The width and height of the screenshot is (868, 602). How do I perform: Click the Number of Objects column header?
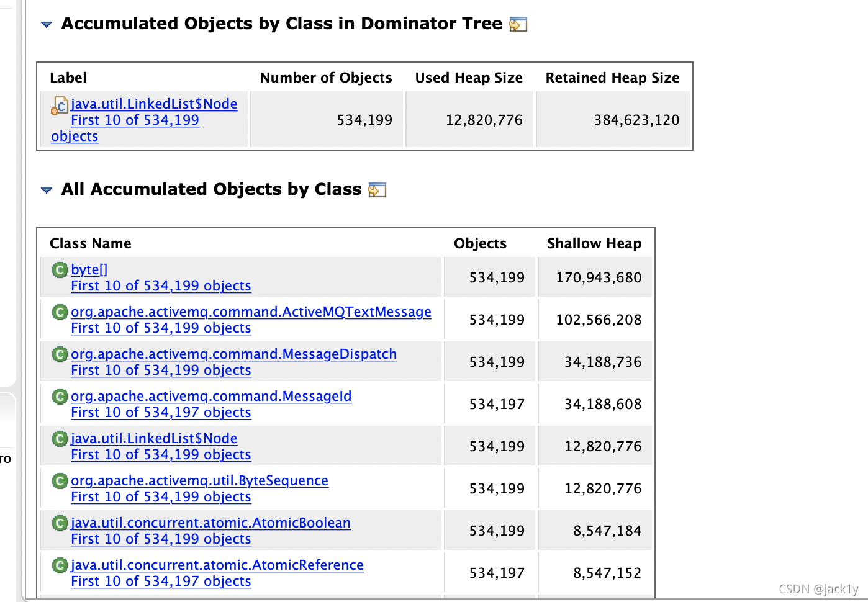pos(326,78)
